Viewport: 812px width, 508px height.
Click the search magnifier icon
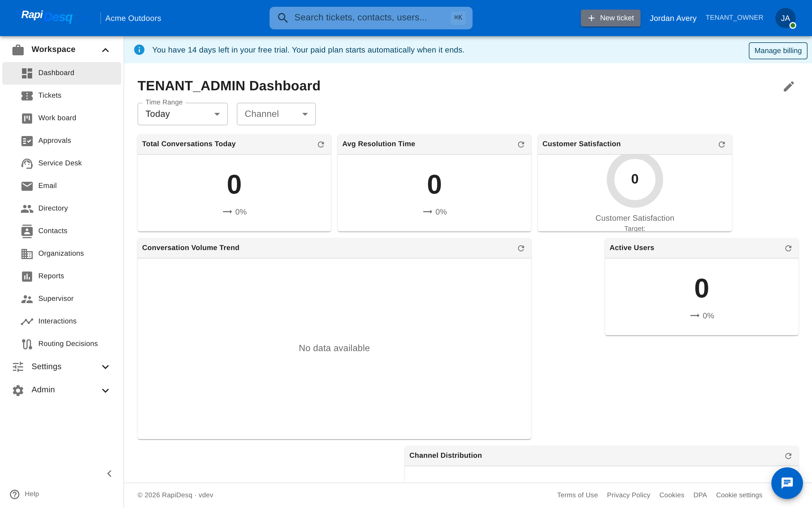pyautogui.click(x=283, y=18)
